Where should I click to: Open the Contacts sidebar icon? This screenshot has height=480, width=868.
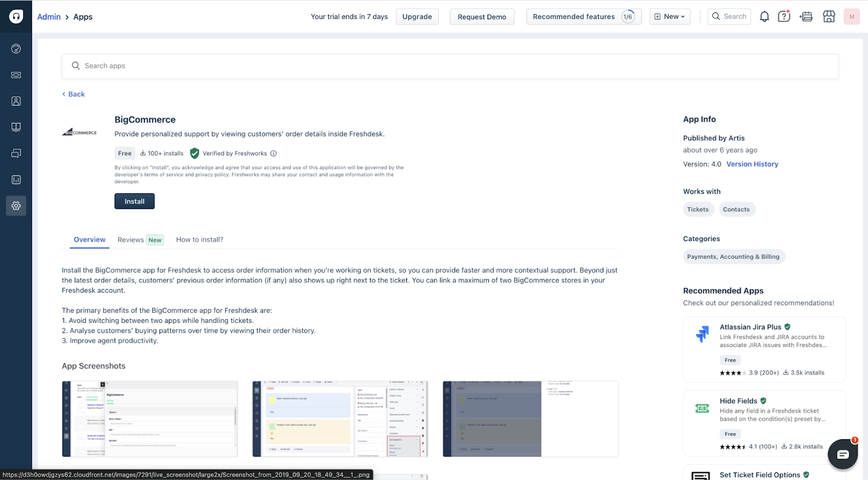(16, 101)
